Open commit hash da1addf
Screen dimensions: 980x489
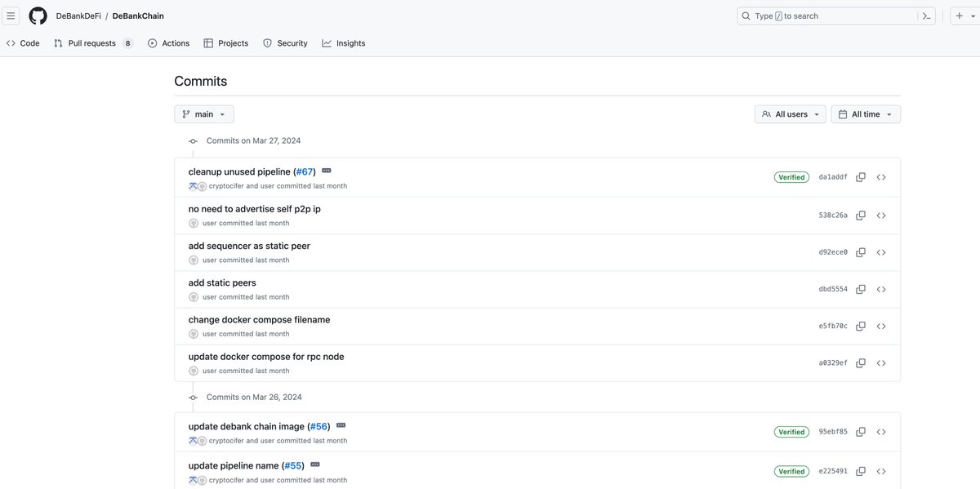(833, 177)
